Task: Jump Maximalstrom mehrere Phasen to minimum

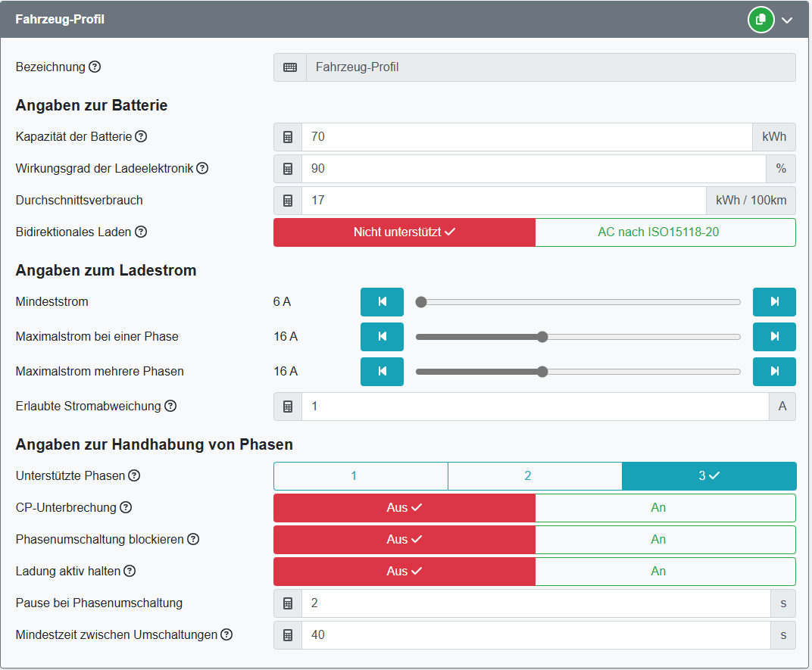Action: (382, 372)
